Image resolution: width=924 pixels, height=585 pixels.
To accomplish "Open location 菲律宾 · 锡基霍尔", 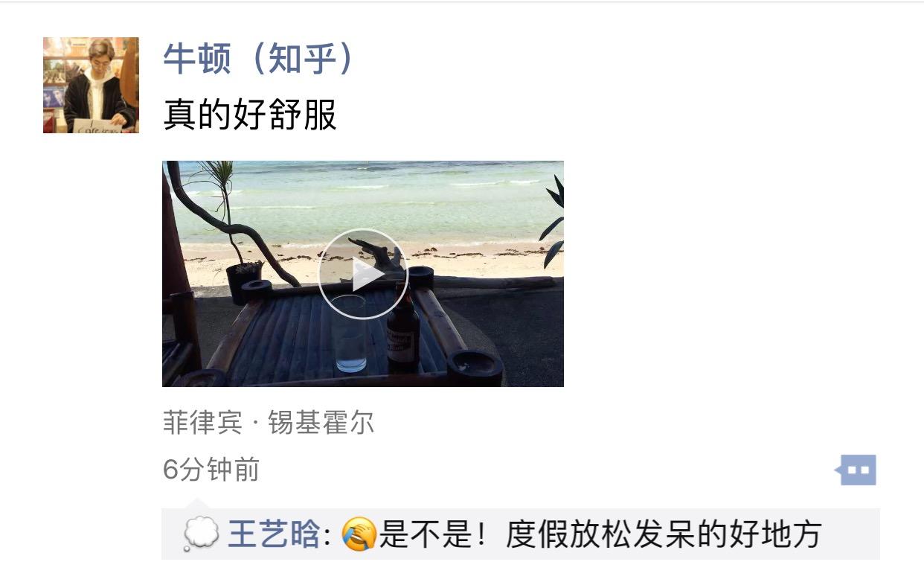I will (269, 423).
